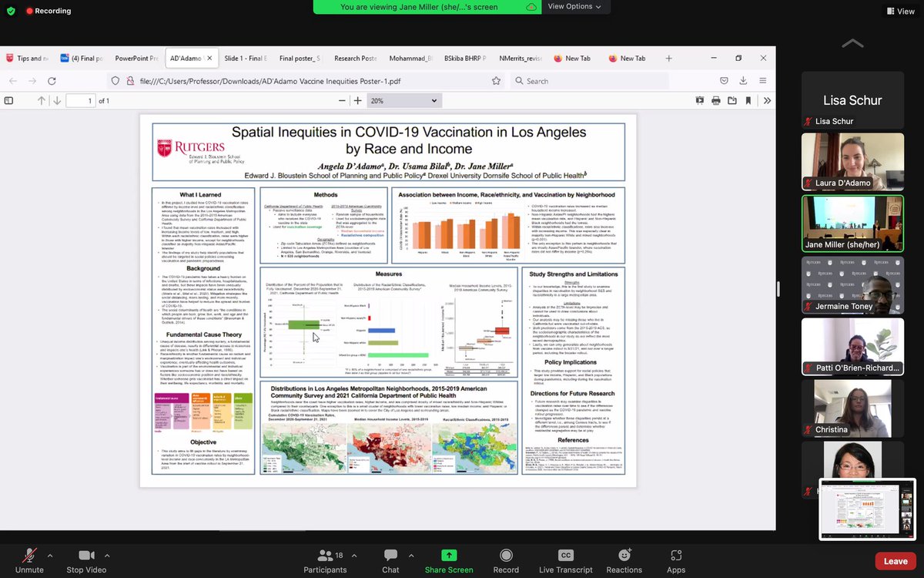
Task: Switch to the (4) Final po… tab
Action: pos(82,58)
